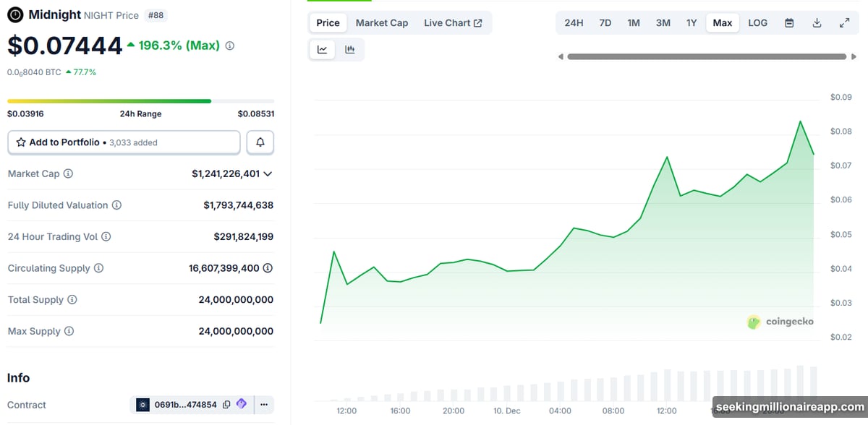Click the price alert bell icon
The image size is (868, 425).
pyautogui.click(x=260, y=142)
